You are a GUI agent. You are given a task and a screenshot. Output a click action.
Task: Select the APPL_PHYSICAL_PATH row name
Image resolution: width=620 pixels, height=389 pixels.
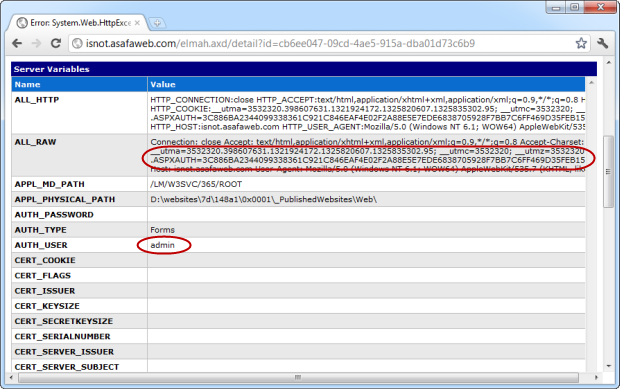(x=65, y=199)
